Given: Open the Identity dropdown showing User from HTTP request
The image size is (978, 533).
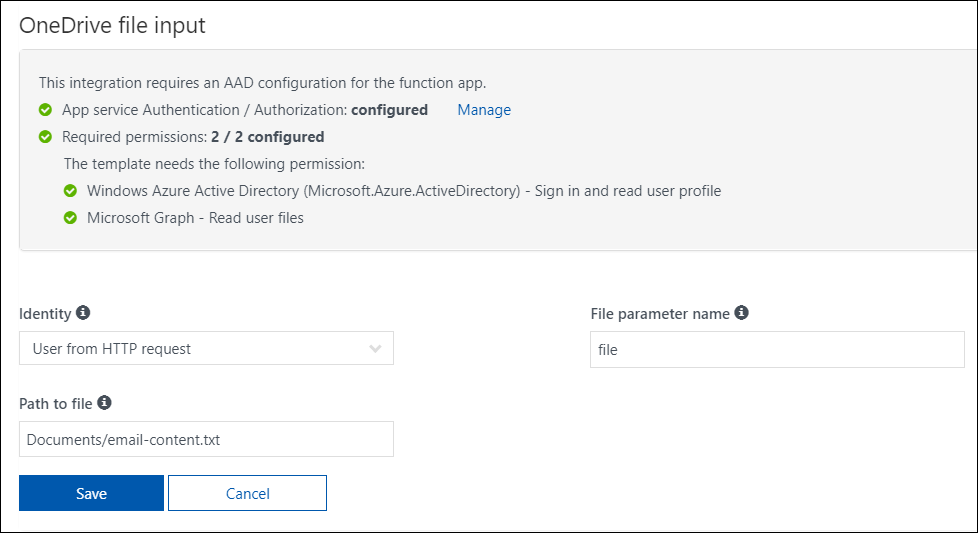Looking at the screenshot, I should 205,349.
